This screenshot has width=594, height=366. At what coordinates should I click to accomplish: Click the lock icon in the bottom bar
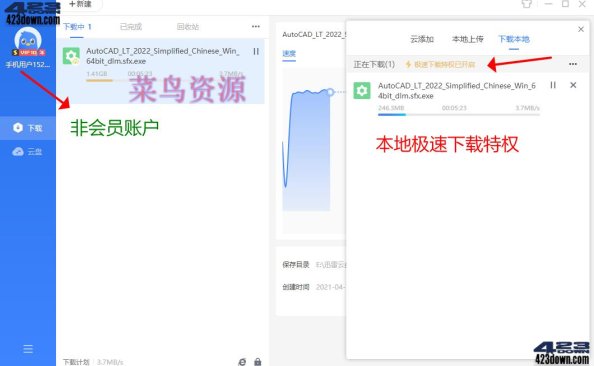point(258,362)
